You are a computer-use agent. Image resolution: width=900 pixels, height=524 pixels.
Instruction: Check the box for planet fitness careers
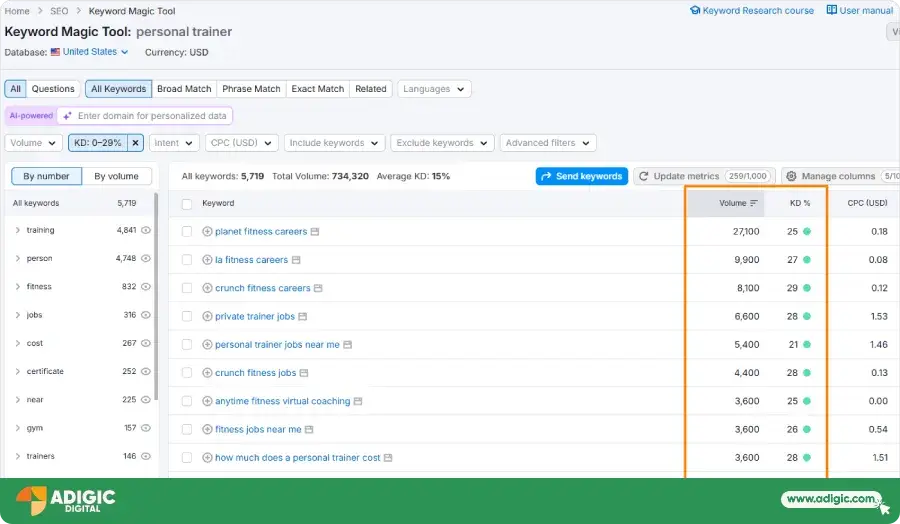(187, 231)
